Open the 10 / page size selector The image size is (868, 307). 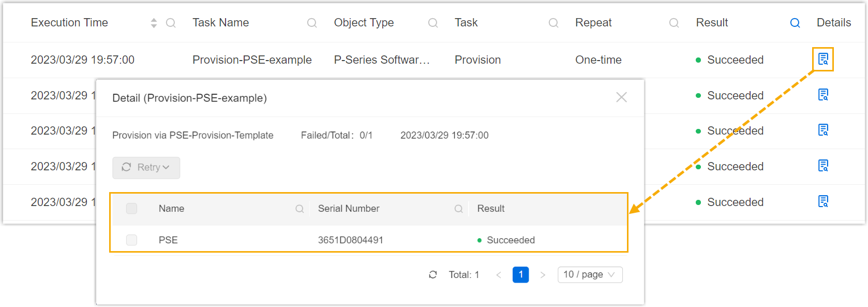tap(590, 275)
